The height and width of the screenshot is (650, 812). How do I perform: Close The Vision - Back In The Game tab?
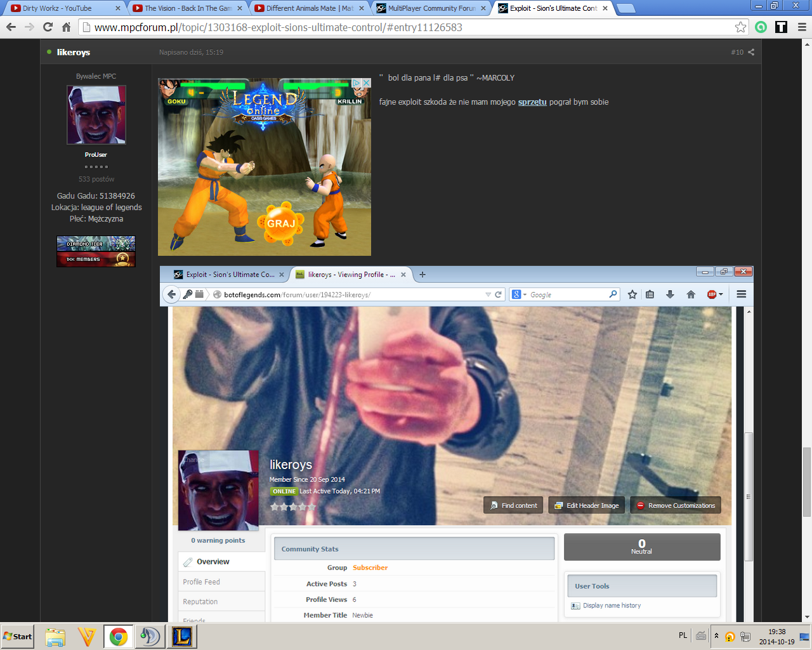tap(240, 8)
